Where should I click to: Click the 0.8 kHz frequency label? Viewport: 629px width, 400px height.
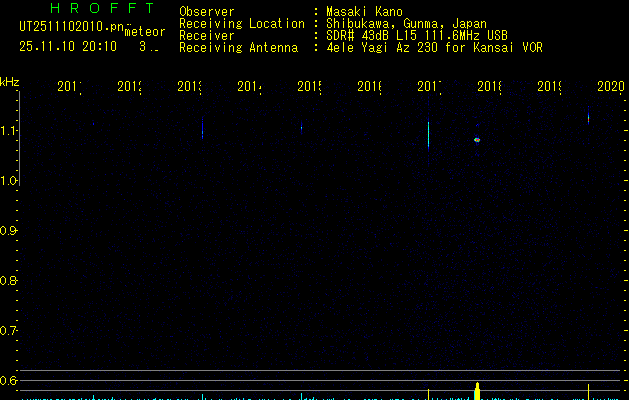8,280
